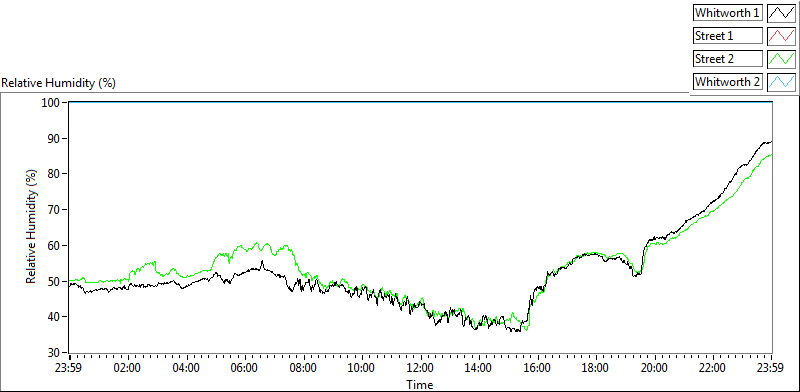Click the vertical Relative Humidity axis label
The height and width of the screenshot is (392, 800).
pyautogui.click(x=32, y=227)
